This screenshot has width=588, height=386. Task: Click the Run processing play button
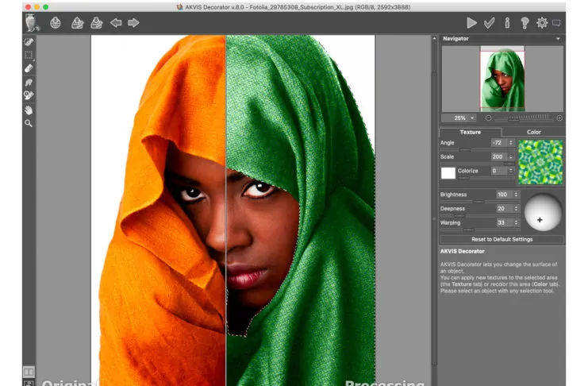(x=471, y=23)
